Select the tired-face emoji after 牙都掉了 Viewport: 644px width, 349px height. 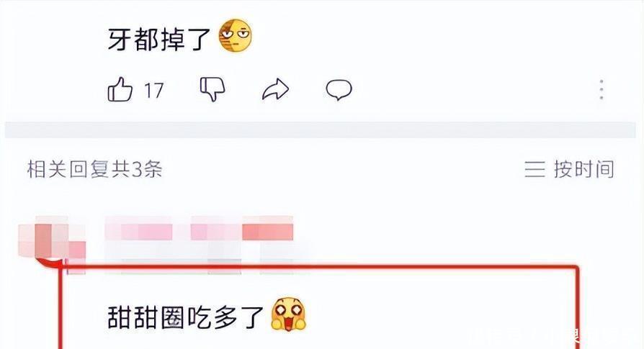(x=235, y=36)
